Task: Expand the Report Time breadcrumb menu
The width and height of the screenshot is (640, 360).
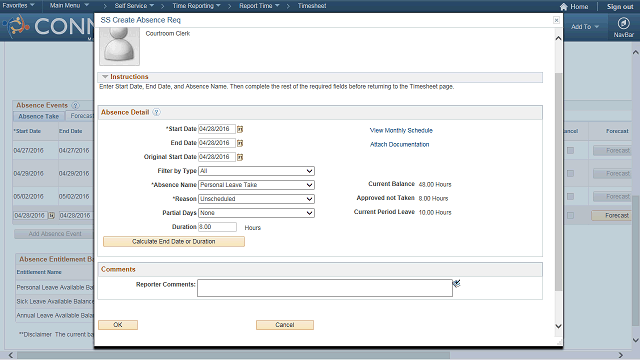Action: (259, 6)
